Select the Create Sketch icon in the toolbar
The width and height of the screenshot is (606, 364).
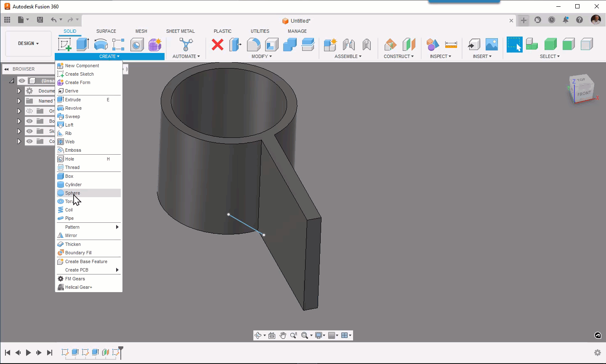pos(64,44)
